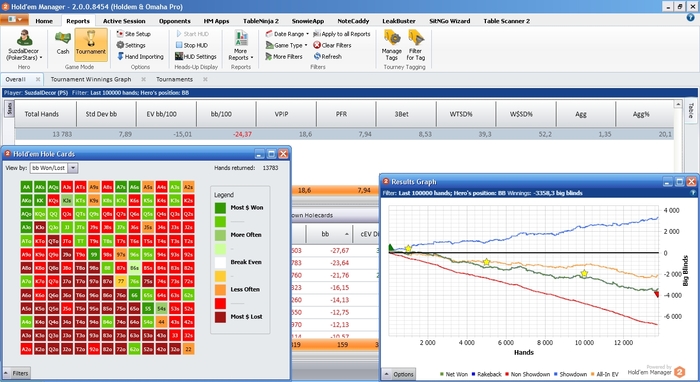Select the Overall report tab
The image size is (700, 382).
pyautogui.click(x=16, y=79)
